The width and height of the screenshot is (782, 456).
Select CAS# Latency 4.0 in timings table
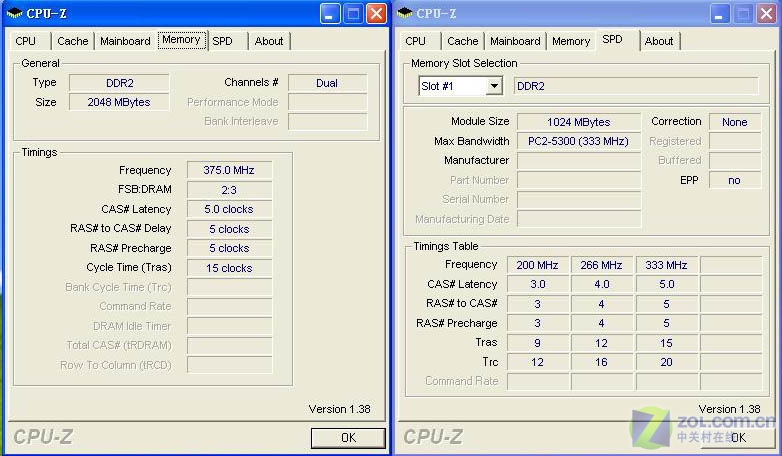[601, 284]
